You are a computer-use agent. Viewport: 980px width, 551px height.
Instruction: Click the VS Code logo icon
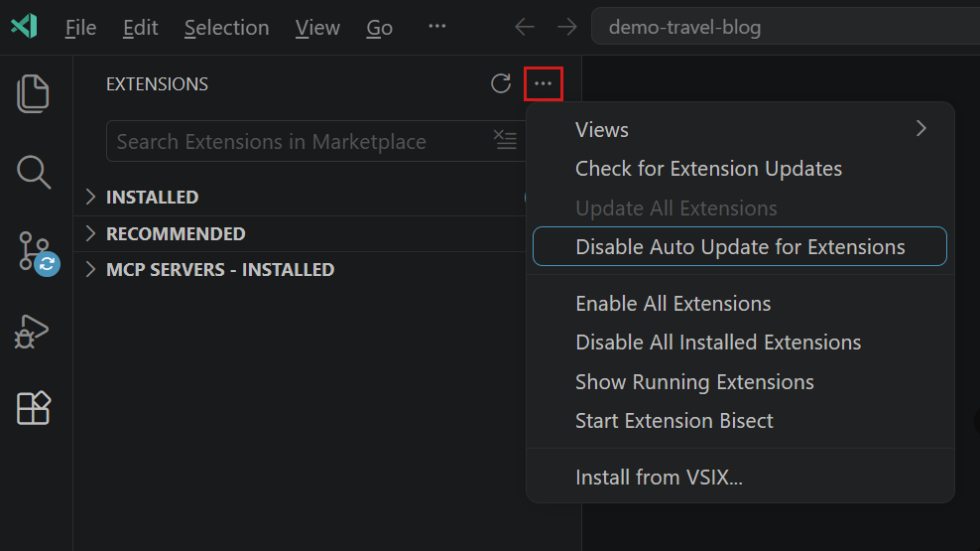tap(25, 26)
